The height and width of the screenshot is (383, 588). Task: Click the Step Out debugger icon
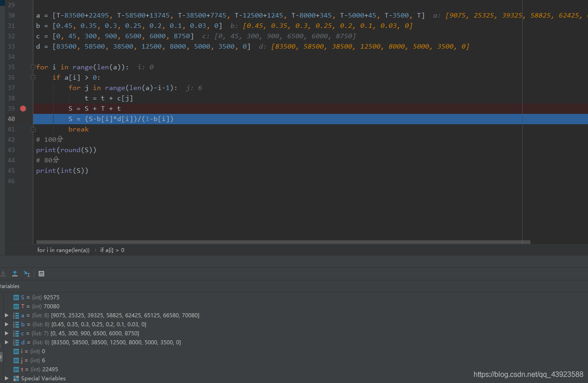tap(15, 274)
